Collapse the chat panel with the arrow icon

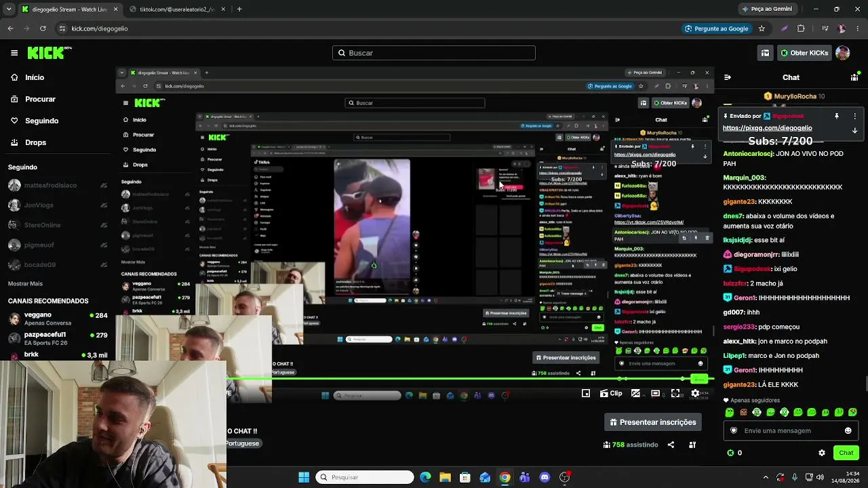point(727,77)
